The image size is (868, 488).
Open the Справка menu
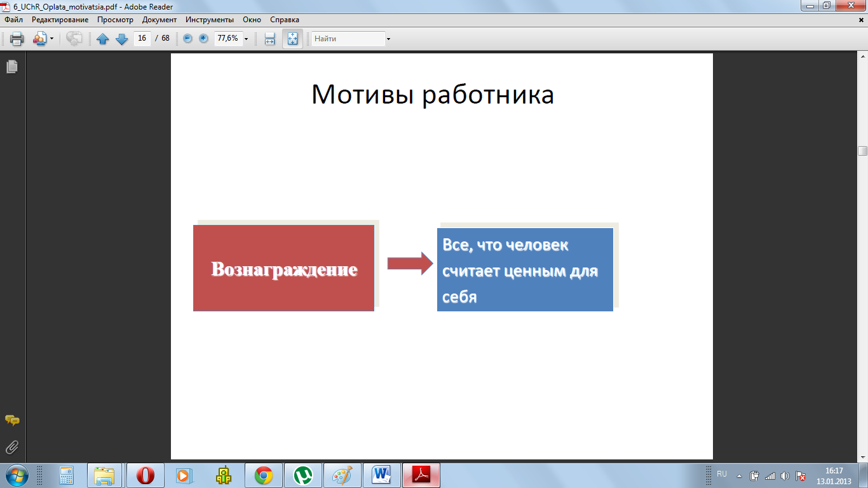(285, 20)
